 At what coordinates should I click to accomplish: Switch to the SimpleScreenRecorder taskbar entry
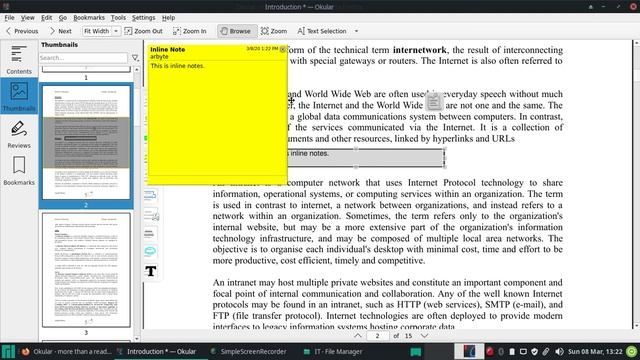248,351
